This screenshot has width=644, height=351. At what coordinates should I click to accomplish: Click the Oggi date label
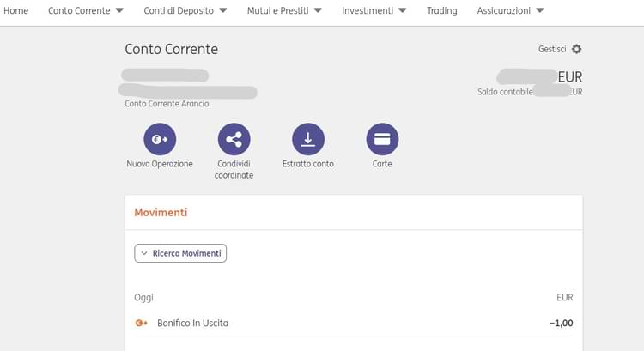point(143,298)
